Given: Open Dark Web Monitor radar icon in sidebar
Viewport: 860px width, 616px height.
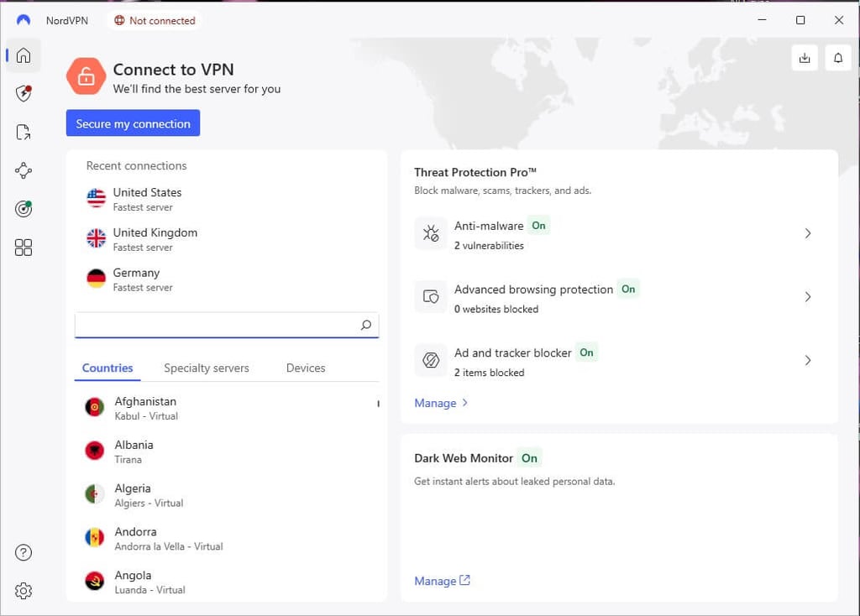Looking at the screenshot, I should (x=24, y=208).
